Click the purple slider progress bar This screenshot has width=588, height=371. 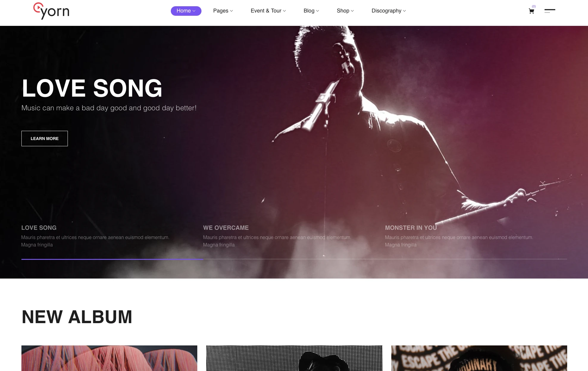(x=112, y=259)
